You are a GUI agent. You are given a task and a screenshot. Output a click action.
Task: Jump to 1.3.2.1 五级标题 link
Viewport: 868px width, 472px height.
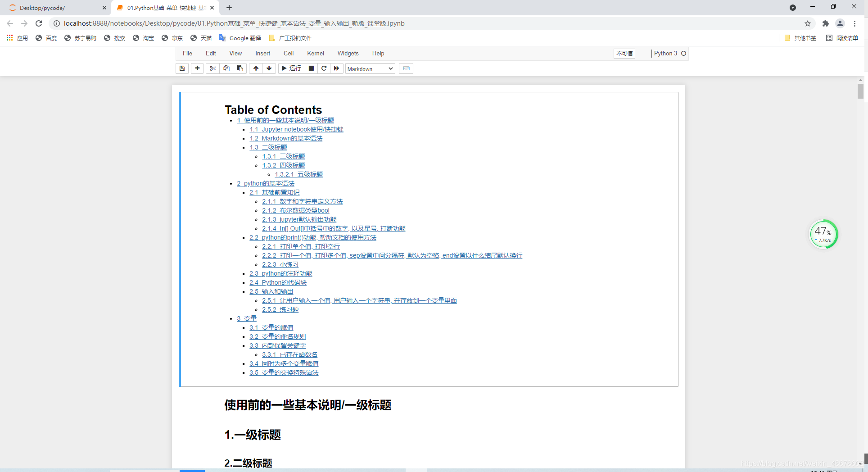tap(298, 174)
